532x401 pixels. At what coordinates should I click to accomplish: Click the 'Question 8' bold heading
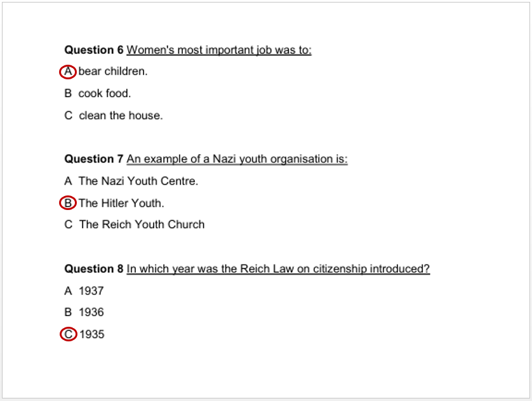[x=94, y=269]
